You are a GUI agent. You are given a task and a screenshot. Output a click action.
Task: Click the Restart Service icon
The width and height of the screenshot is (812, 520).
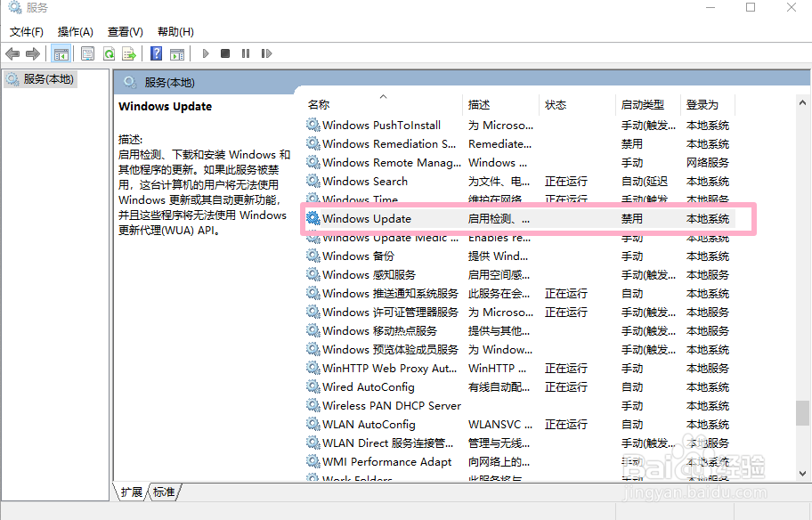click(267, 53)
